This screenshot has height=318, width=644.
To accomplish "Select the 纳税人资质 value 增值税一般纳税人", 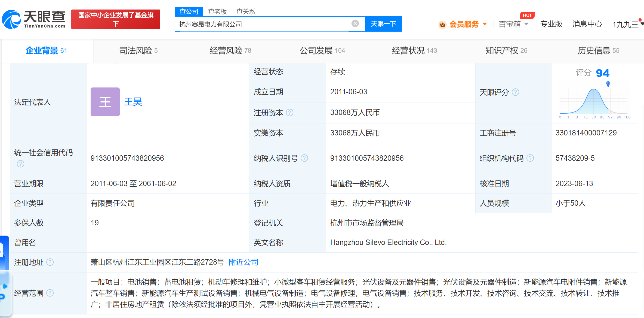I will click(359, 184).
